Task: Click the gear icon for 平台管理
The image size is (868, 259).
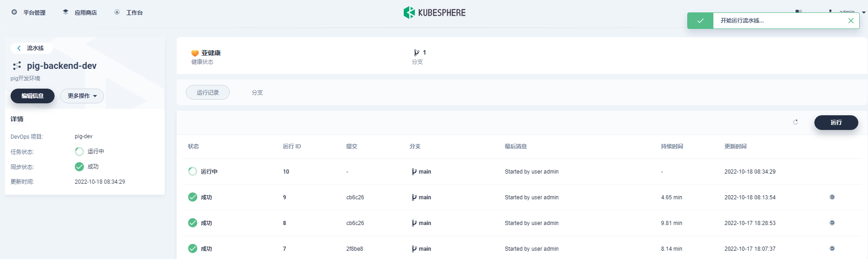Action: click(x=14, y=12)
